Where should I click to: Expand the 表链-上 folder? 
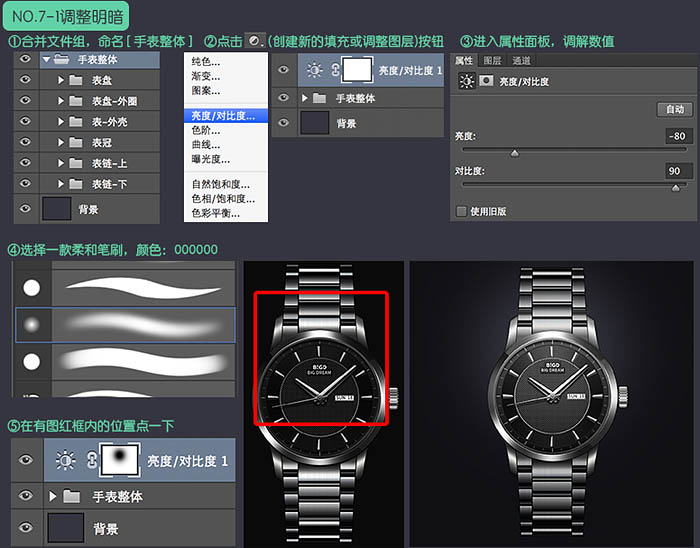(61, 163)
